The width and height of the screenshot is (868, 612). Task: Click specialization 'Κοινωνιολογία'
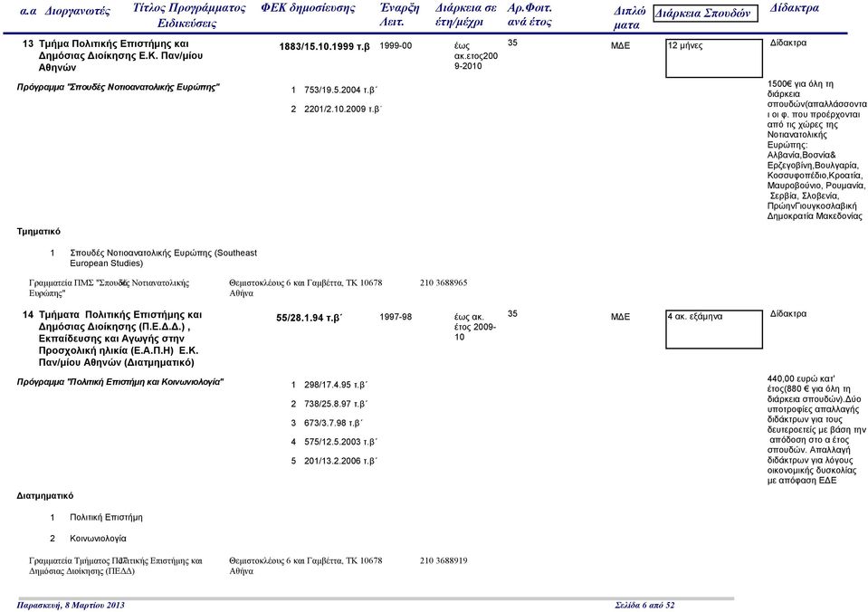click(x=98, y=538)
